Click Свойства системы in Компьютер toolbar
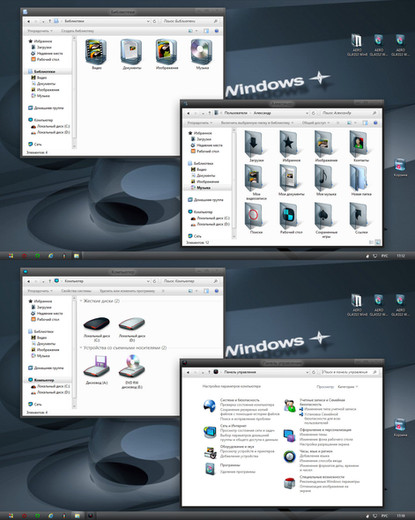 pos(76,291)
